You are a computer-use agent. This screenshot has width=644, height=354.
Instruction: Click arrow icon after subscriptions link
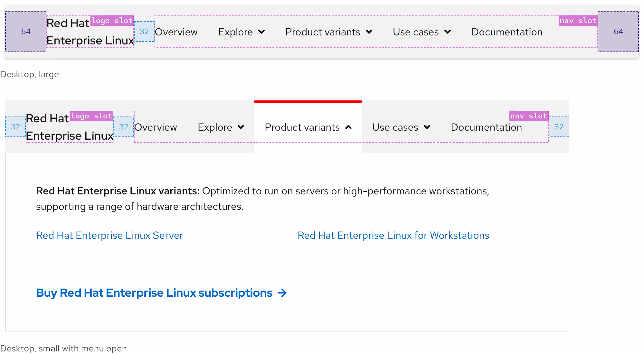282,293
